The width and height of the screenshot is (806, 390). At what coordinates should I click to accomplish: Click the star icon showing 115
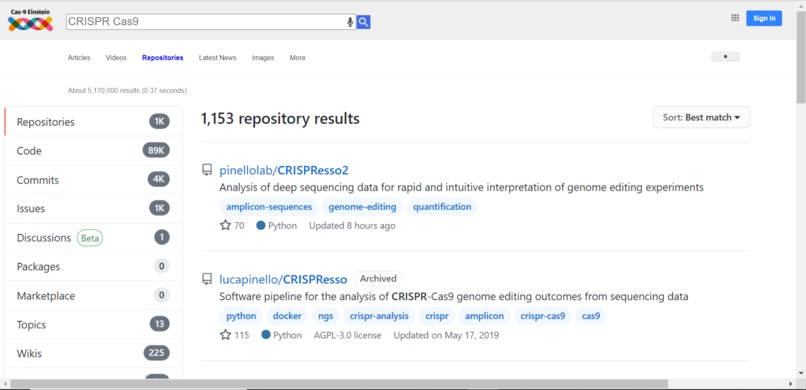[225, 335]
